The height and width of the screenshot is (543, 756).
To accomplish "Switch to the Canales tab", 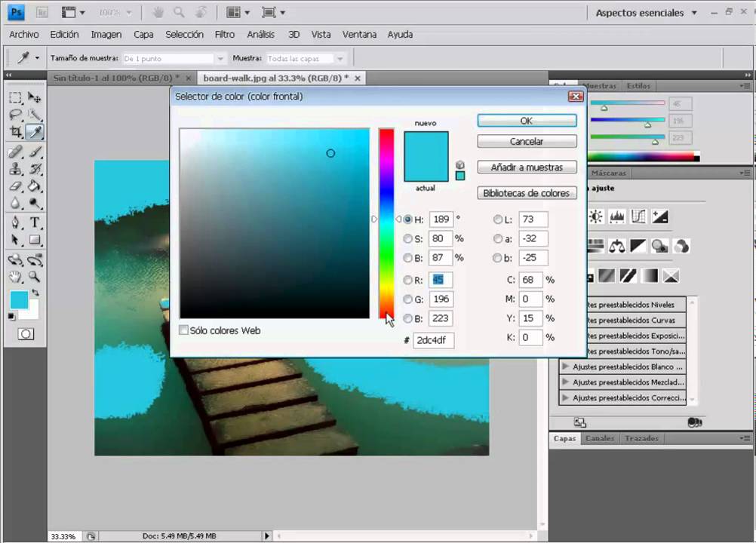I will 600,438.
